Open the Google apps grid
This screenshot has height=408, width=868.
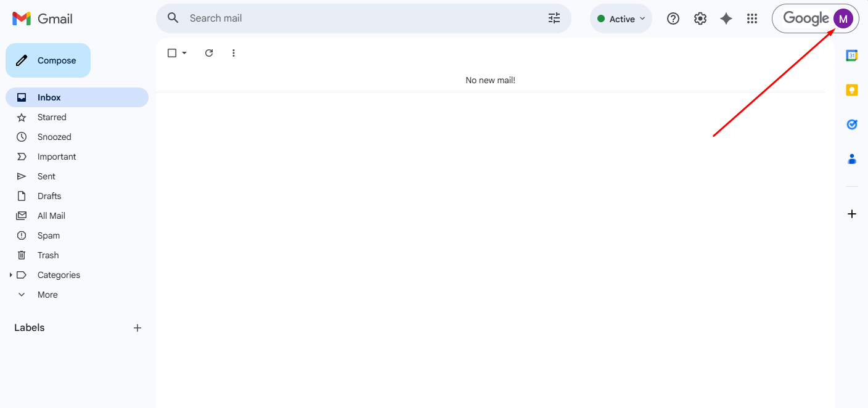751,18
